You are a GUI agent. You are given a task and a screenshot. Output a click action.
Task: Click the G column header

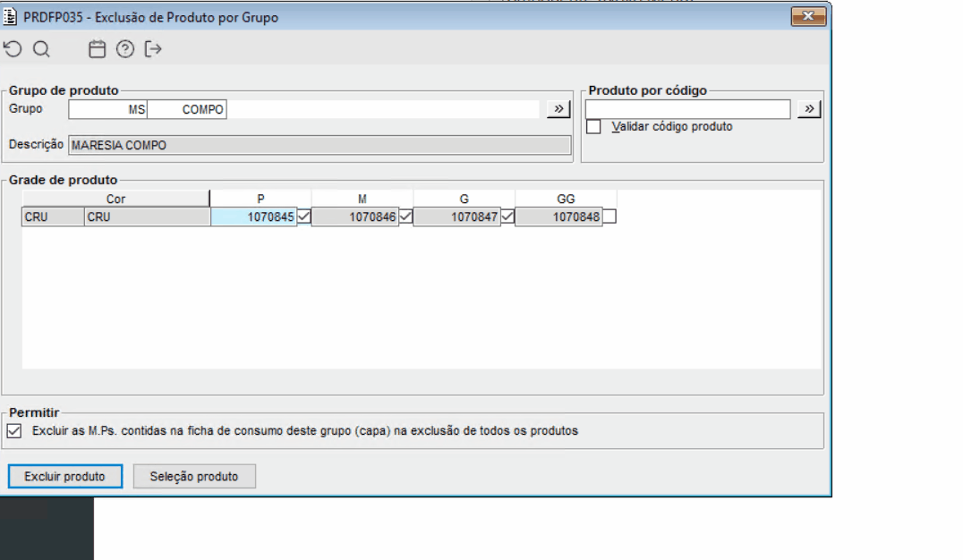[x=464, y=199]
